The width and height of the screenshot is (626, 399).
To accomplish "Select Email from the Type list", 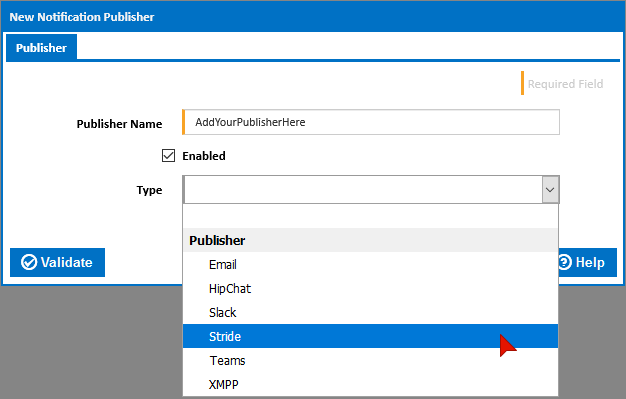I will tap(370, 264).
